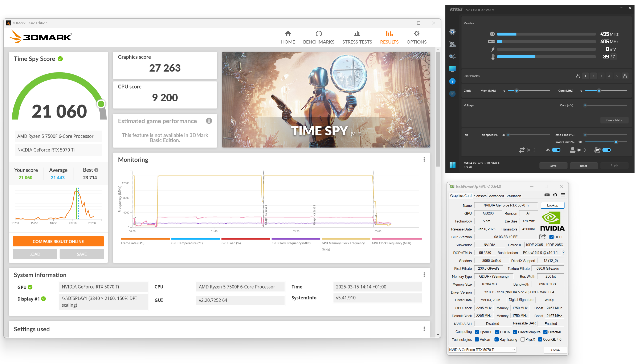Switch to the Sensors tab in GPU-Z
Viewport: 637px width, 364px height.
click(x=480, y=196)
